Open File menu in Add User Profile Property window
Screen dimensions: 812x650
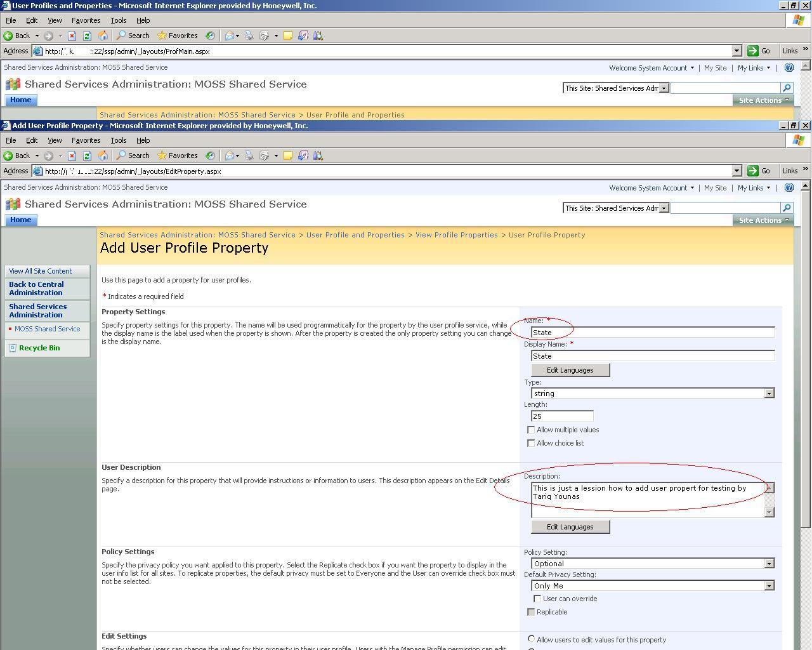point(11,140)
